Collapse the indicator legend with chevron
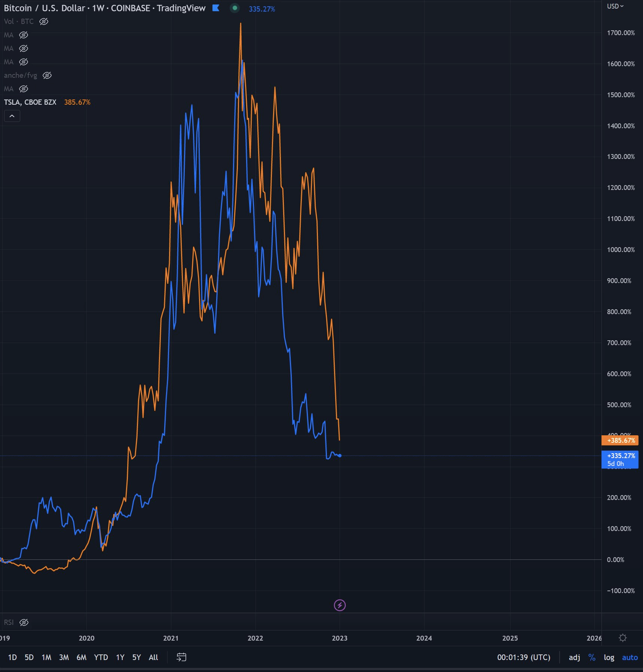The image size is (643, 672). (12, 116)
